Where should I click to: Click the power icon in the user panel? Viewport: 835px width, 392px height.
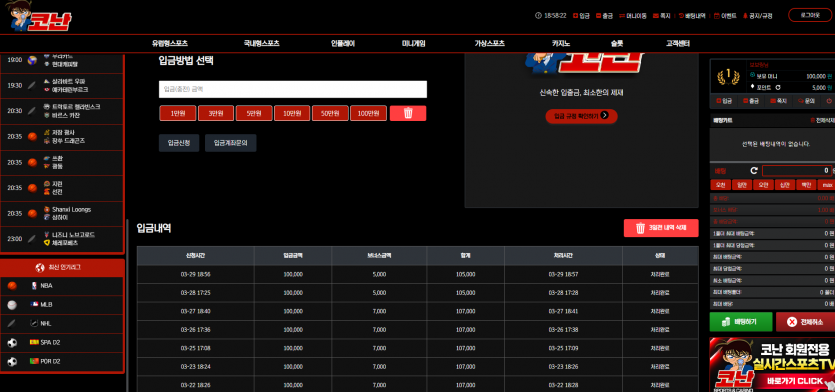tap(829, 101)
